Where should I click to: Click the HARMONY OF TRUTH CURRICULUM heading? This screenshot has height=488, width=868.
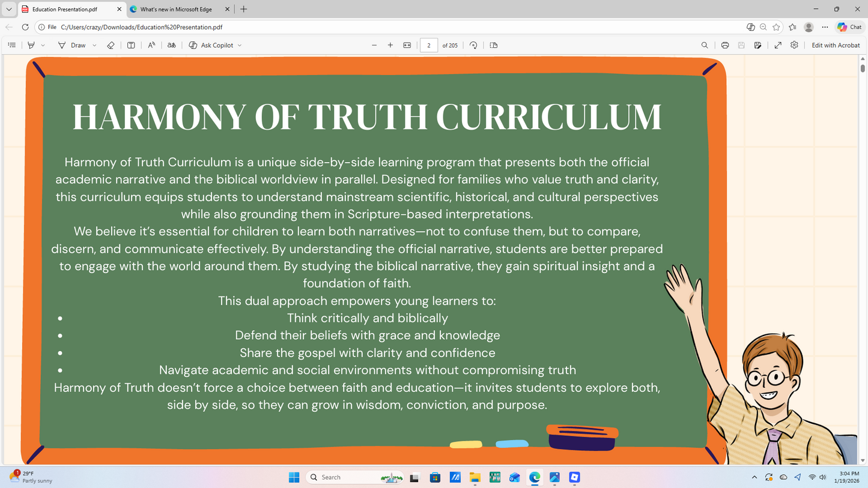point(367,116)
